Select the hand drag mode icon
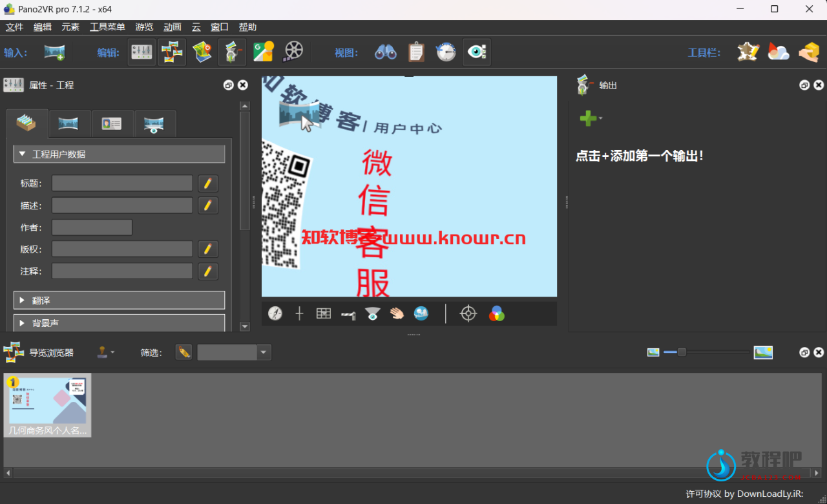This screenshot has height=504, width=827. [397, 313]
